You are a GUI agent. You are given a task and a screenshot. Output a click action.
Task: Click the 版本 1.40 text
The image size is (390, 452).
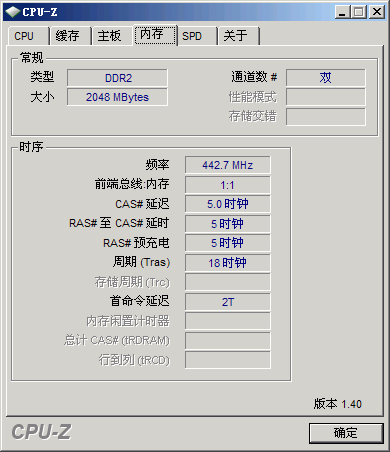coord(338,404)
